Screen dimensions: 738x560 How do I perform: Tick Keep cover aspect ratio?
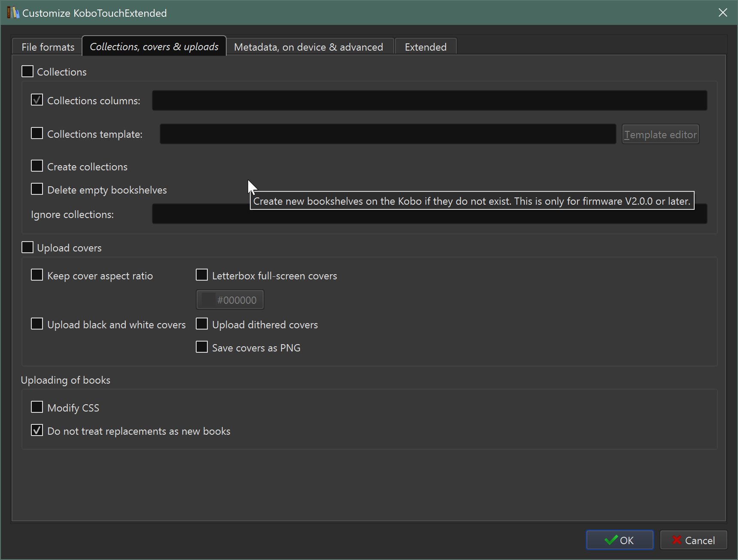(x=37, y=275)
